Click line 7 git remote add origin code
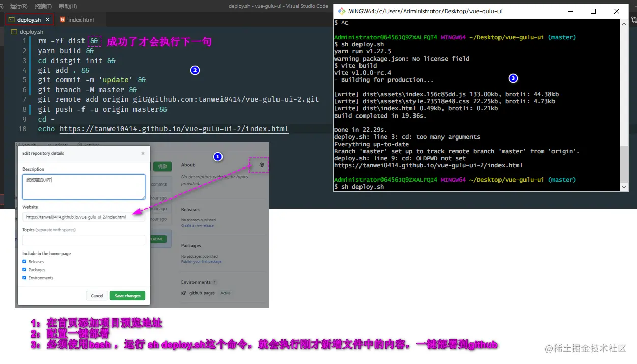 178,99
